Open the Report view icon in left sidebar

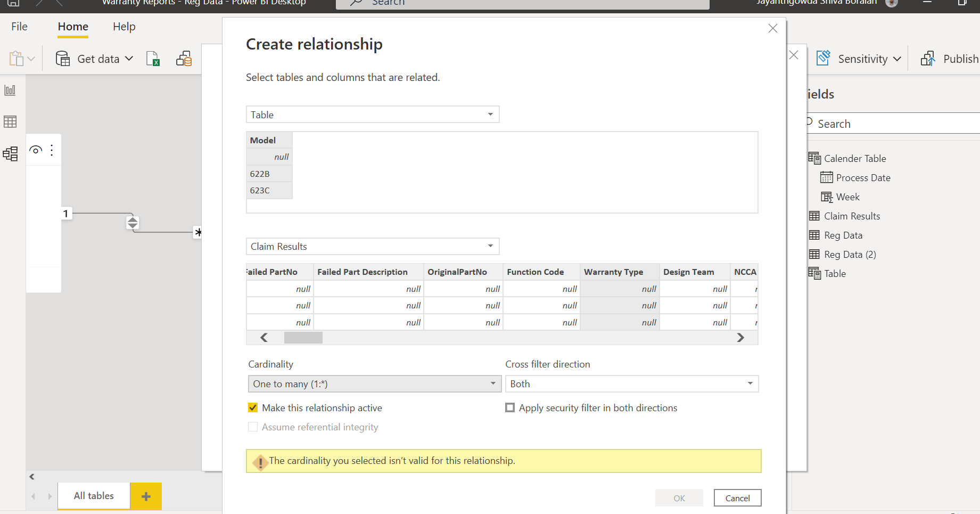[x=10, y=90]
